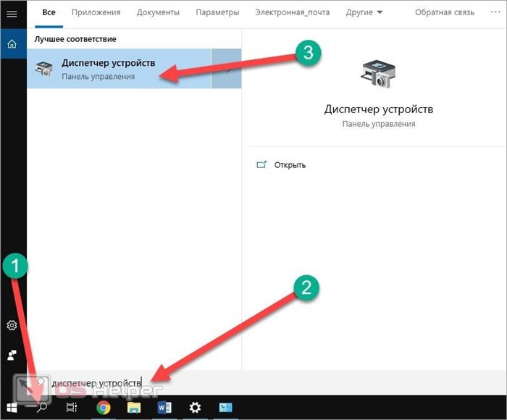This screenshot has width=507, height=420.
Task: Open the Обратная связь link
Action: [445, 12]
